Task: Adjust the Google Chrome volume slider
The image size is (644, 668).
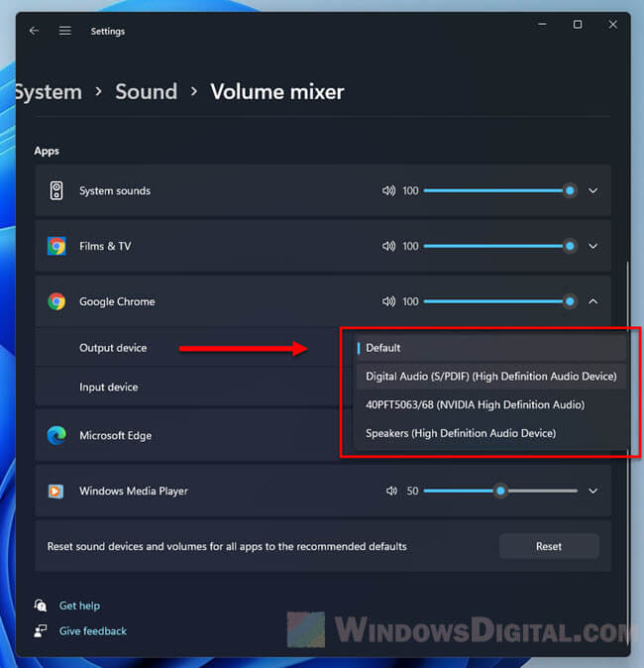Action: [x=500, y=301]
